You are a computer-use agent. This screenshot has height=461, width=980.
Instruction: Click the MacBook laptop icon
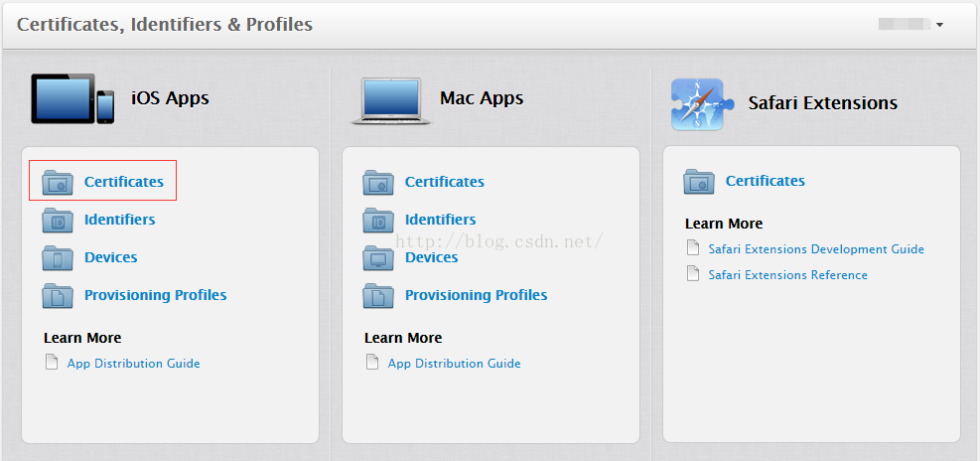[x=391, y=101]
